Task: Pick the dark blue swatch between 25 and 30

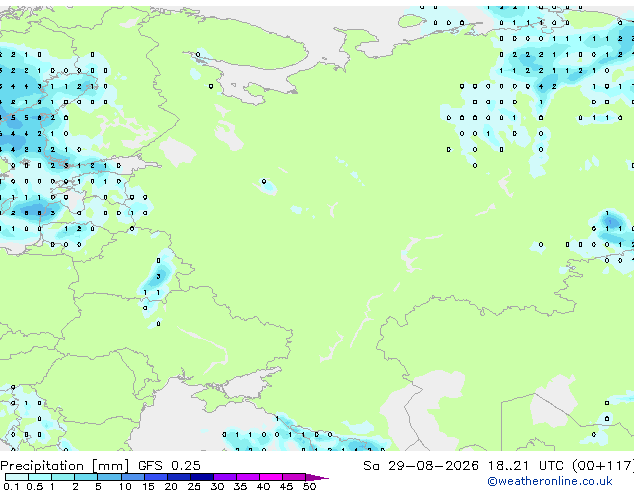Action: (x=202, y=477)
